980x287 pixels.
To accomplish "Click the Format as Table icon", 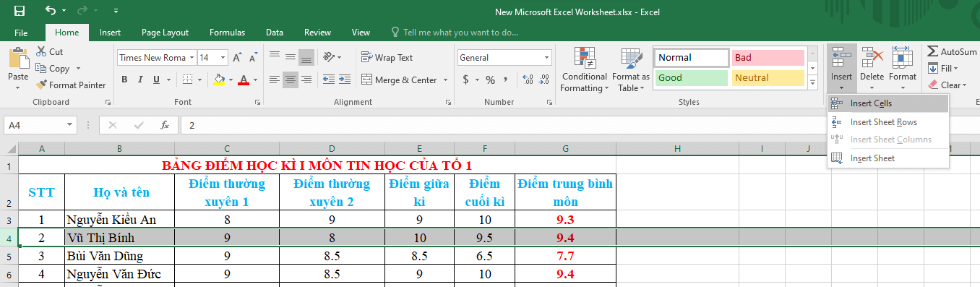I will point(631,59).
